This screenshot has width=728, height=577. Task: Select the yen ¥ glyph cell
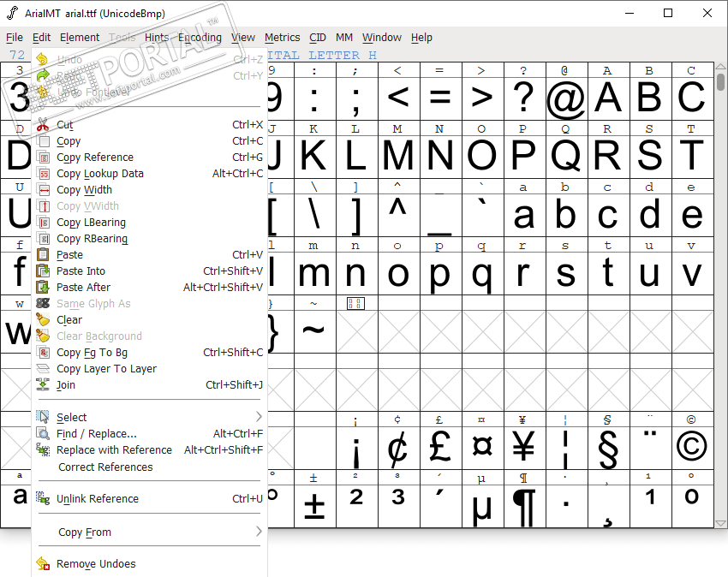click(x=525, y=448)
